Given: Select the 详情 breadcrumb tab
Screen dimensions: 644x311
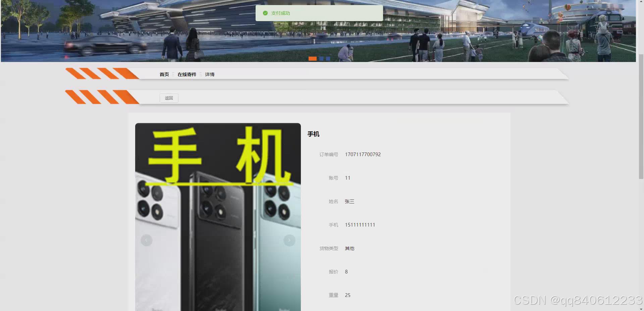Looking at the screenshot, I should (210, 74).
